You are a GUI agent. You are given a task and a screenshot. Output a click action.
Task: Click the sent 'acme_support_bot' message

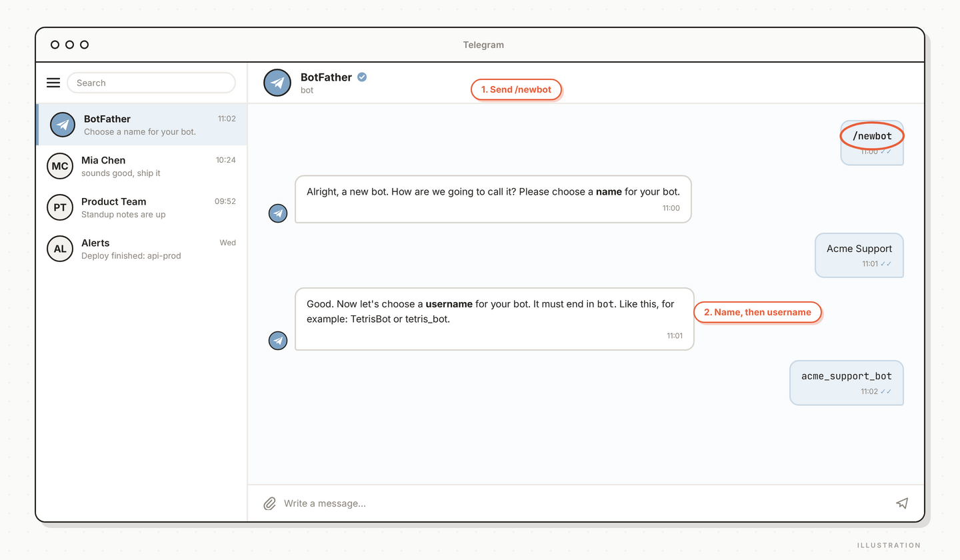847,383
